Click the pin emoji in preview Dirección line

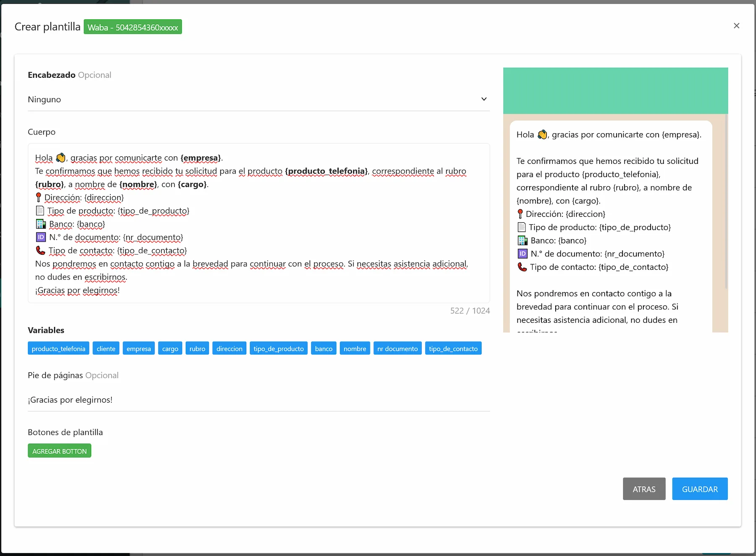pos(520,213)
